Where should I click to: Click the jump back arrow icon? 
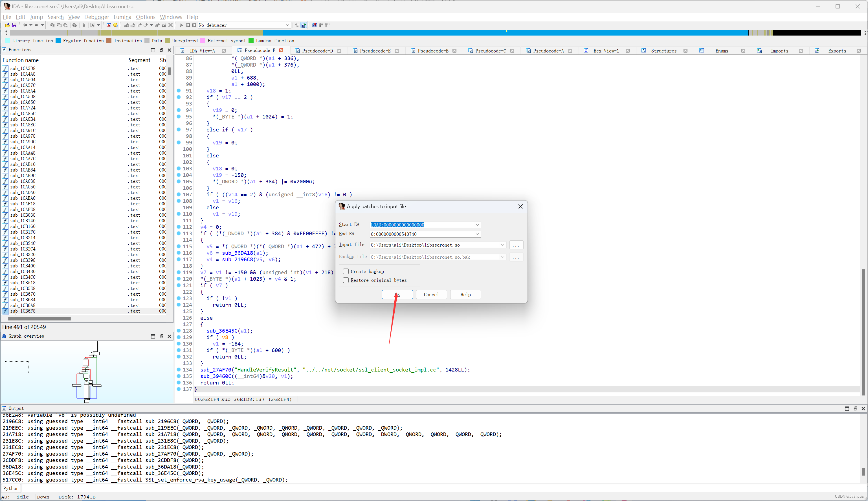[x=25, y=25]
